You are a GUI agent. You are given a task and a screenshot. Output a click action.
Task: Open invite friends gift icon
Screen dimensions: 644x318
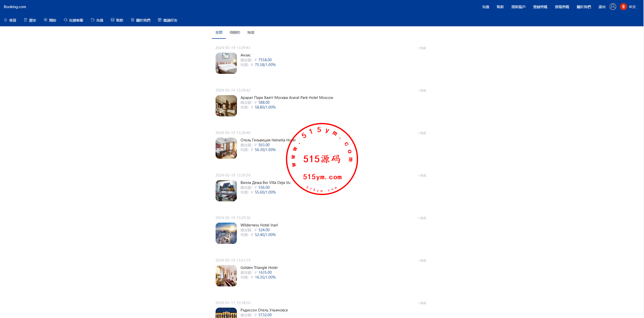click(x=160, y=20)
